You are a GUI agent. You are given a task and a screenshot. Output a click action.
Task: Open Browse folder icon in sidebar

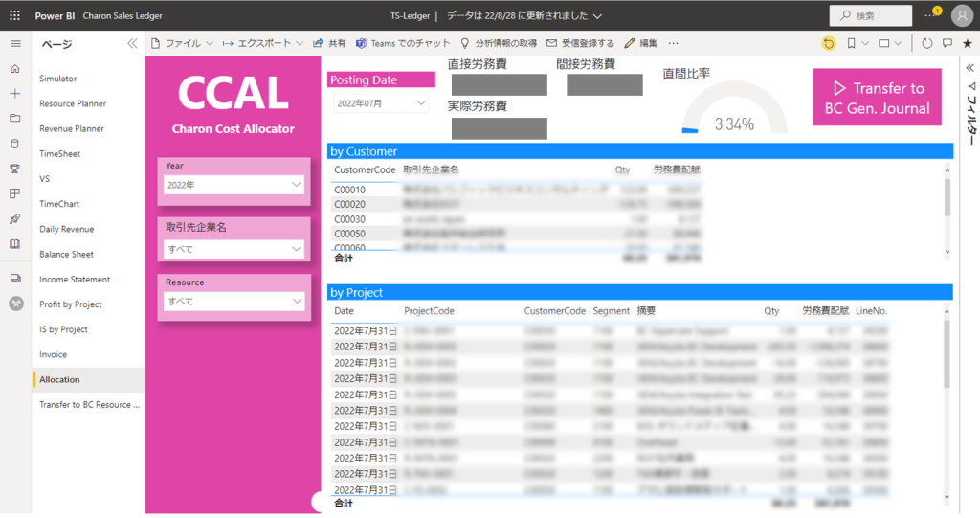pyautogui.click(x=15, y=118)
